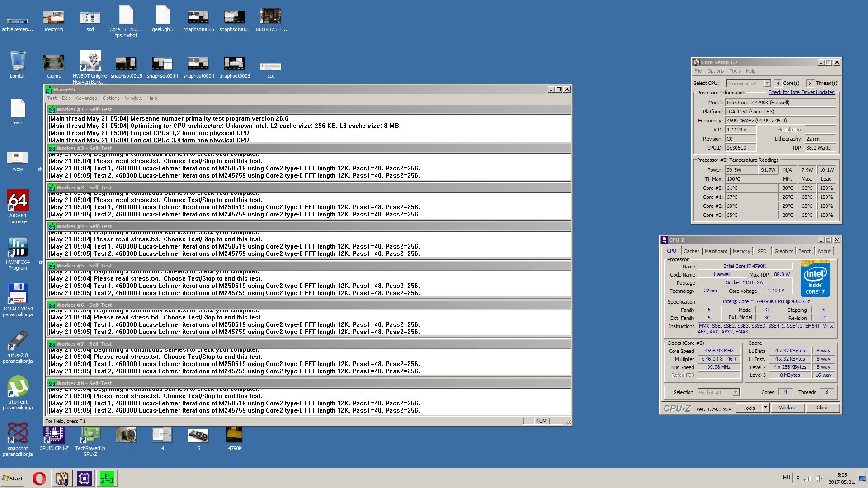Click the CPU-Z Close button
The height and width of the screenshot is (488, 868).
click(822, 408)
